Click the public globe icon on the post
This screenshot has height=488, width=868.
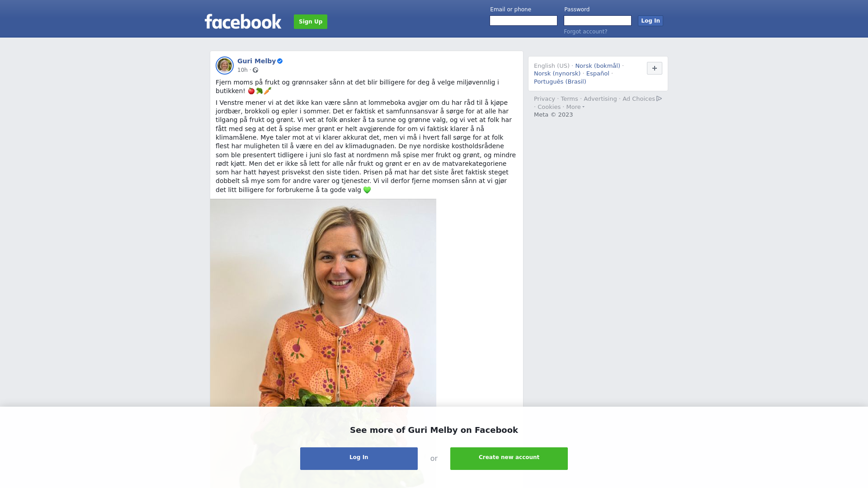(x=255, y=70)
